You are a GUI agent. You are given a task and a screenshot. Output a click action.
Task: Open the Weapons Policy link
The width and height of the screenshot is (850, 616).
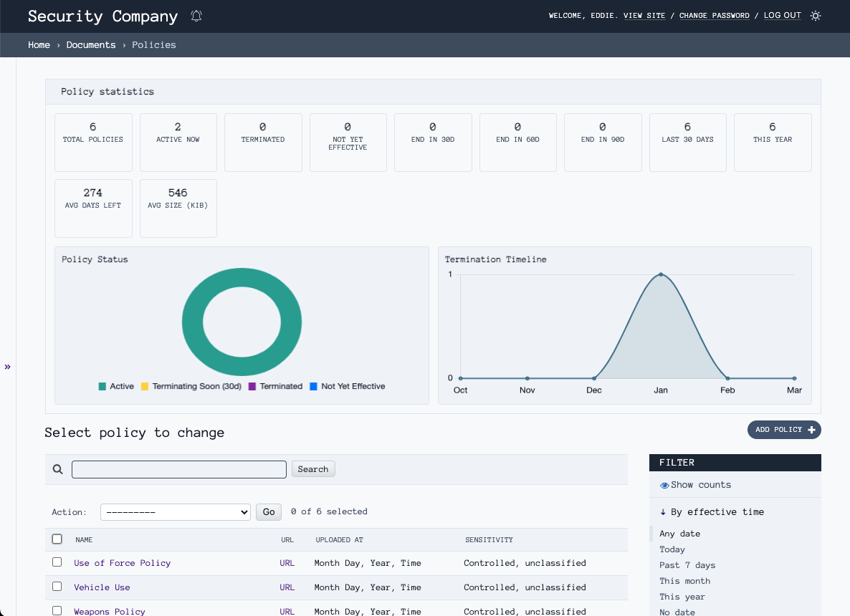(110, 611)
